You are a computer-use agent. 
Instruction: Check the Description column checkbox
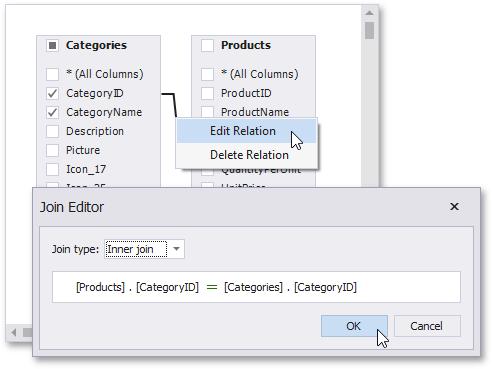click(x=52, y=131)
